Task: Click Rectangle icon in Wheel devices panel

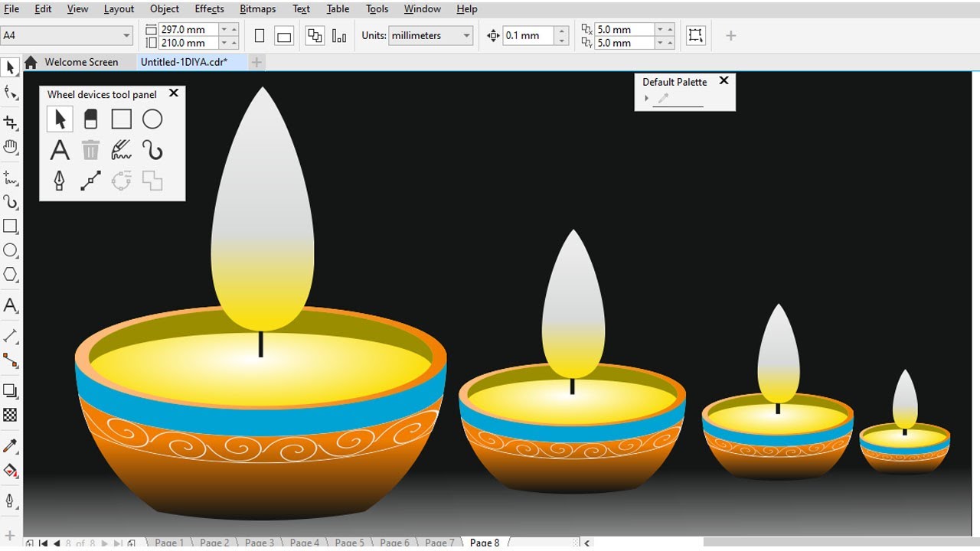Action: (x=122, y=119)
